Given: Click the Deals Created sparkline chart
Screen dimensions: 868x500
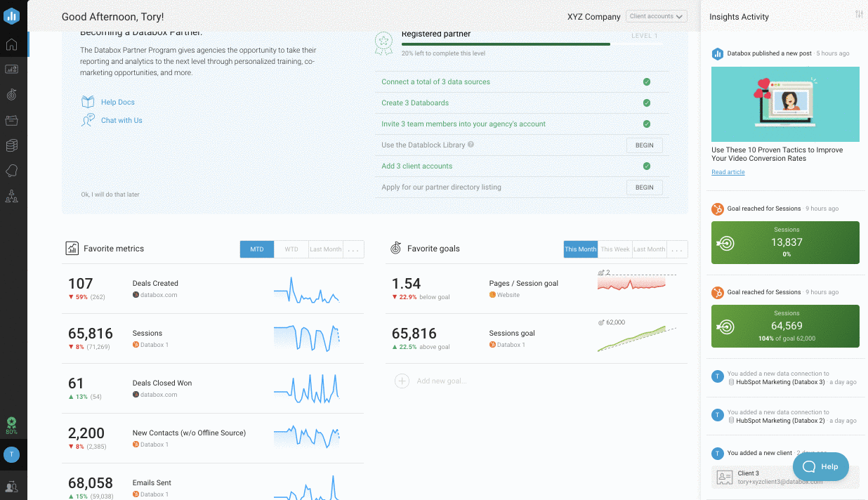Looking at the screenshot, I should coord(306,289).
